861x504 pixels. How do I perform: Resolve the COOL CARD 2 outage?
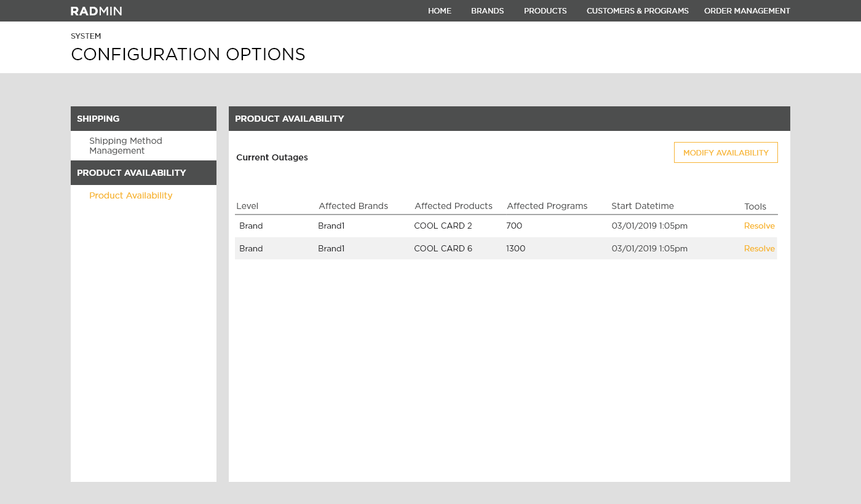(x=760, y=226)
